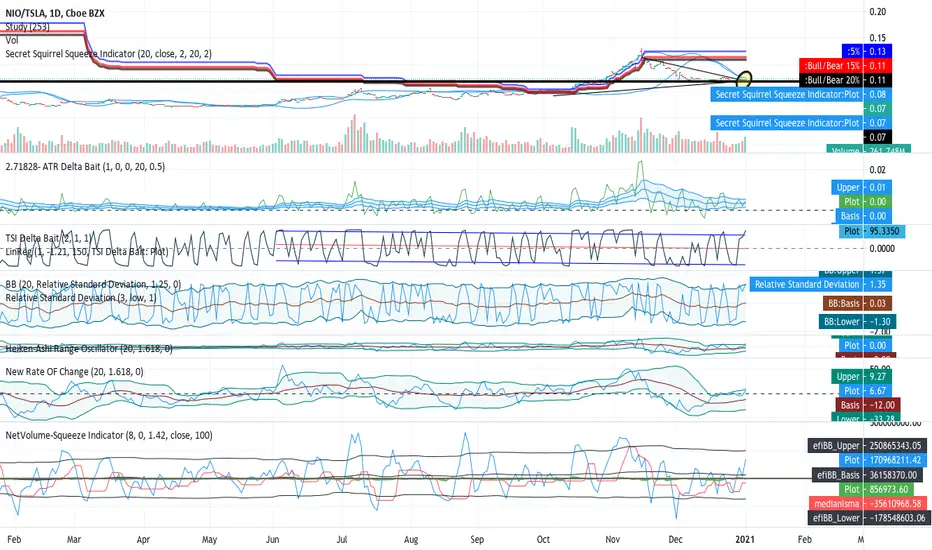Click the black :Bull/Bear 20% price label
The width and height of the screenshot is (932, 550).
(845, 80)
